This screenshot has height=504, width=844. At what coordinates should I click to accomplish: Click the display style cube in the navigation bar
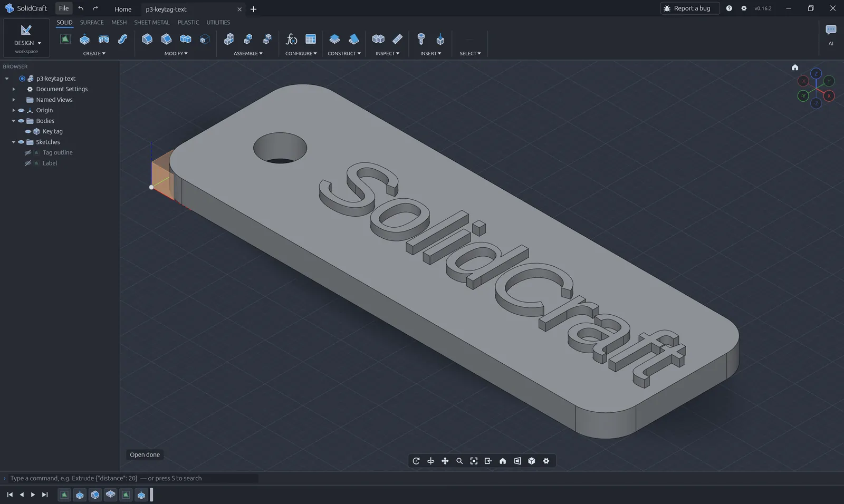click(532, 461)
